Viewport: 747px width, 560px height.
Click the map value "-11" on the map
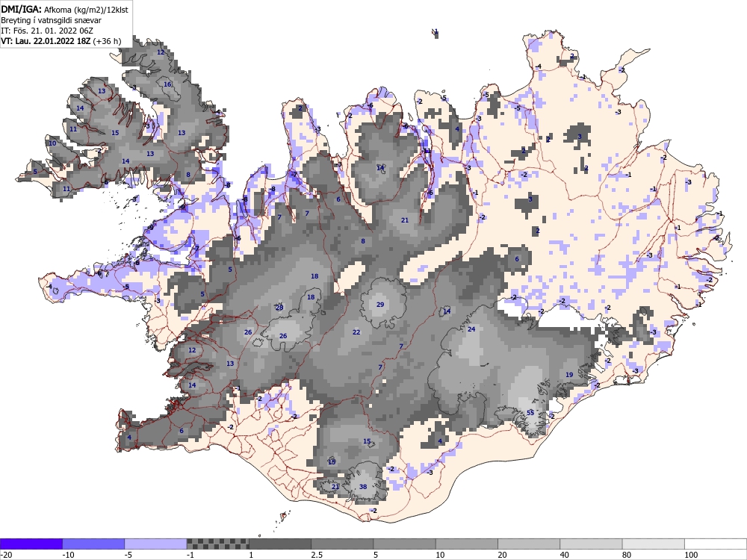coord(427,152)
